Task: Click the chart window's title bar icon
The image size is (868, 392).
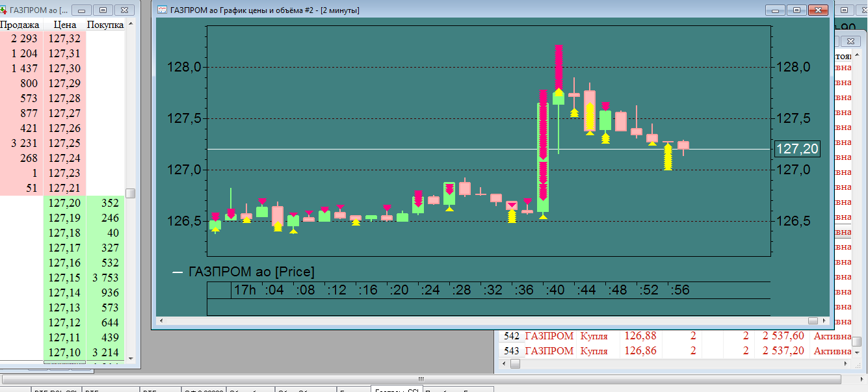Action: coord(163,10)
